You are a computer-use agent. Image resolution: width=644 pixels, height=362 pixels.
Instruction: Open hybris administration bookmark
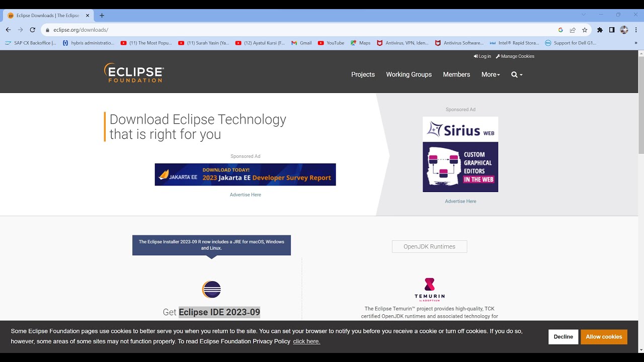89,43
